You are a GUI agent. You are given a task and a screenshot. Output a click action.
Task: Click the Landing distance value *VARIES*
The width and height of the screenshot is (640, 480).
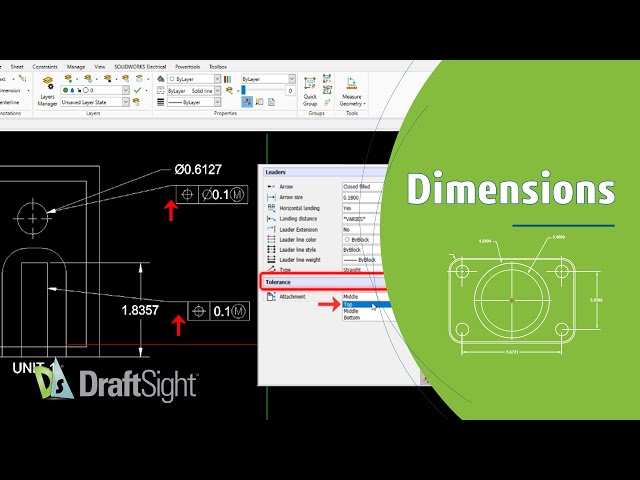pyautogui.click(x=362, y=219)
